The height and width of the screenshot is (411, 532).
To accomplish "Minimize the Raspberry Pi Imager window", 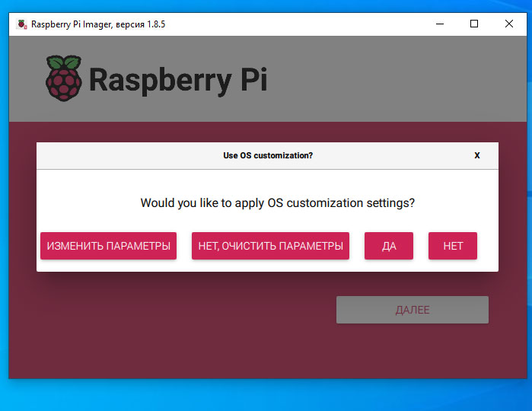I will (440, 24).
